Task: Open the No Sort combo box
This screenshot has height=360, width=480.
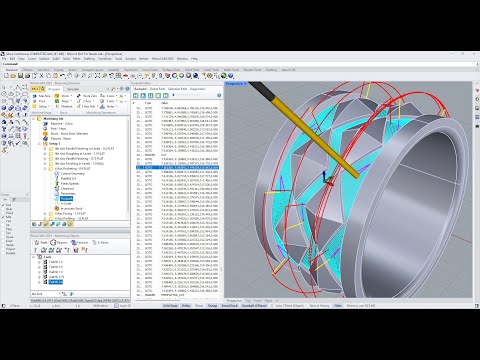Action: [46, 294]
